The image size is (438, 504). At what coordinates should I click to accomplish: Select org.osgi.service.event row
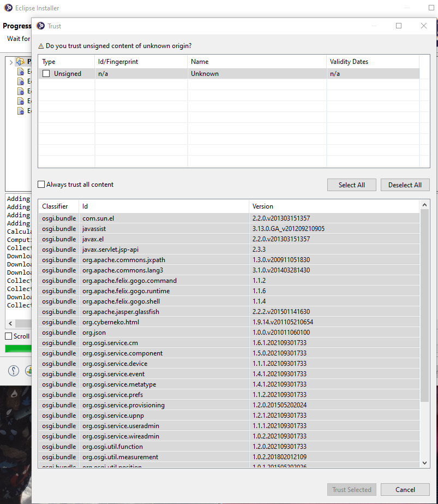(229, 374)
